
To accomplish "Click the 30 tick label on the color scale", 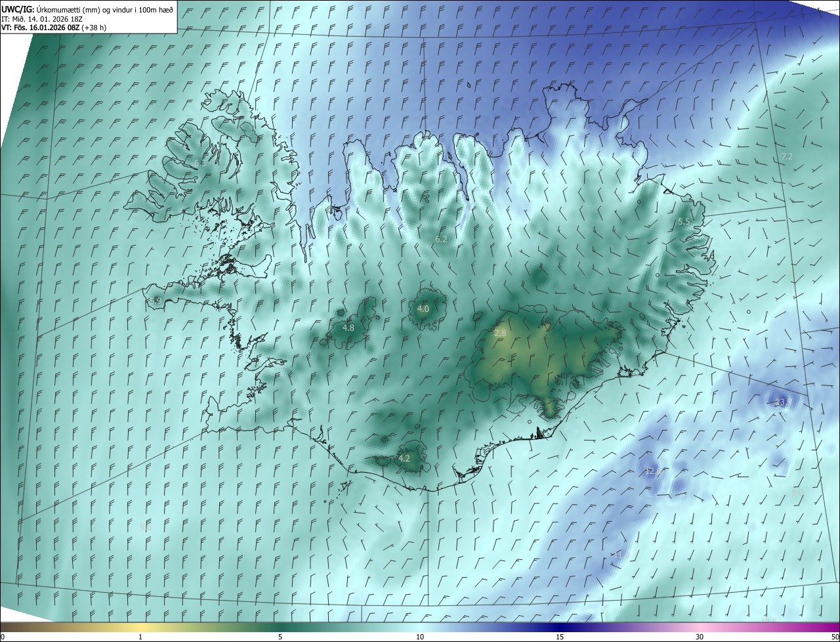I will click(x=700, y=637).
